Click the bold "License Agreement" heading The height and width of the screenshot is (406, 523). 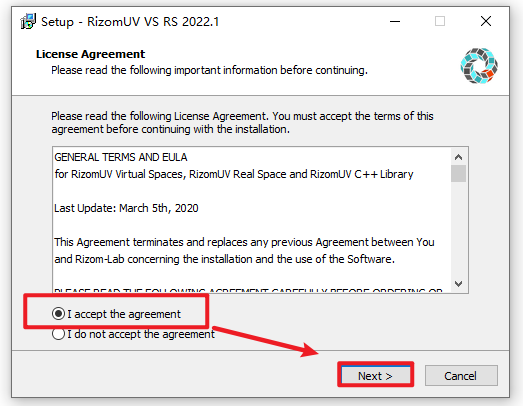[x=90, y=54]
